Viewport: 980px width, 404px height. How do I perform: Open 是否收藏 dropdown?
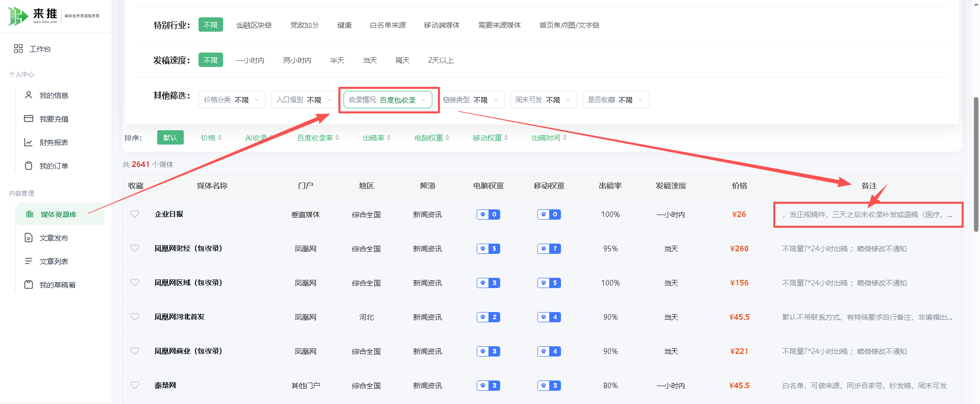point(616,100)
